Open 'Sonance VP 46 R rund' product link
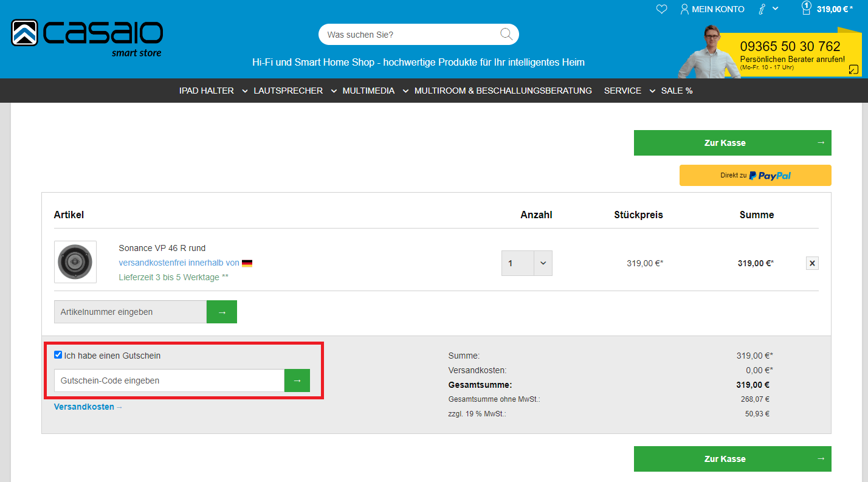The height and width of the screenshot is (482, 868). (x=162, y=248)
